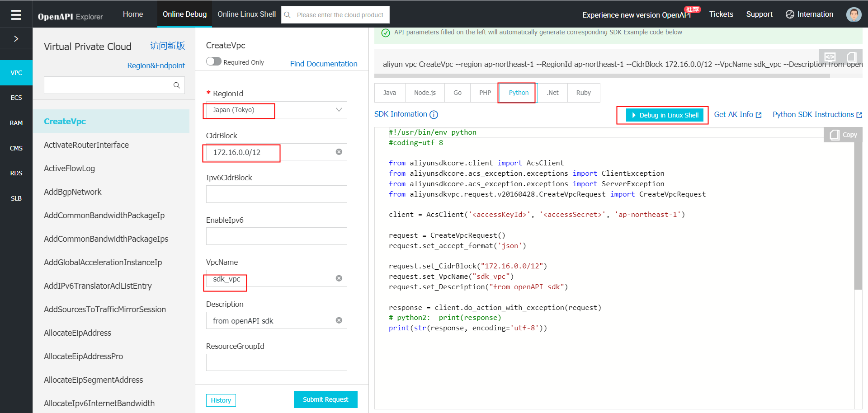Open the hamburger menu icon

pyautogui.click(x=16, y=15)
